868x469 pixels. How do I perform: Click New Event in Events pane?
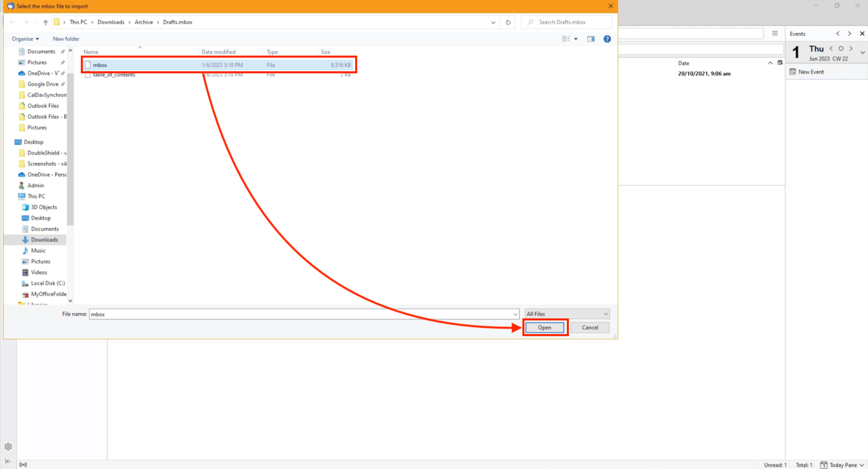(x=810, y=72)
